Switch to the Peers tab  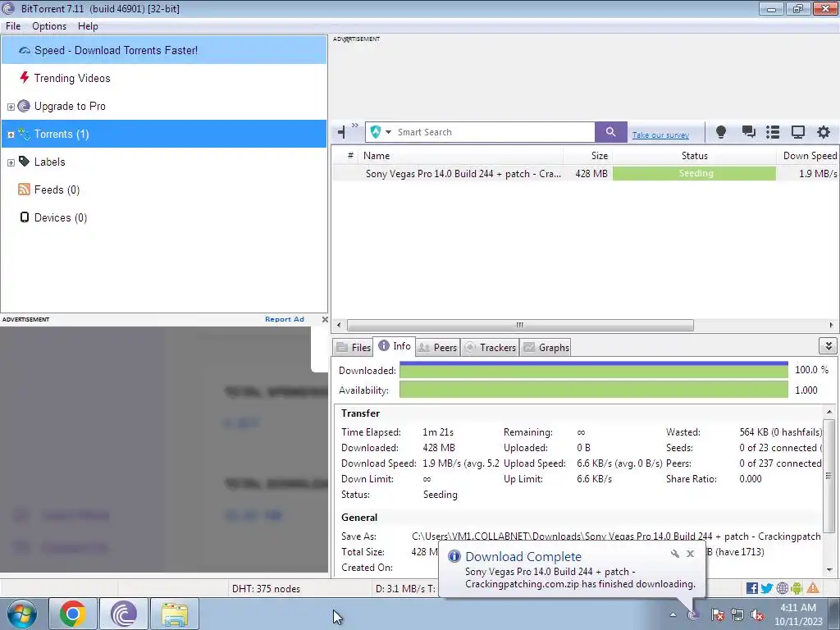(437, 347)
